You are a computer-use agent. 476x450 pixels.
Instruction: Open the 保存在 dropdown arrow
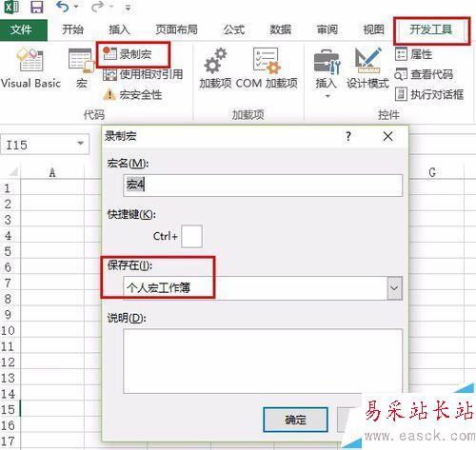[x=394, y=288]
